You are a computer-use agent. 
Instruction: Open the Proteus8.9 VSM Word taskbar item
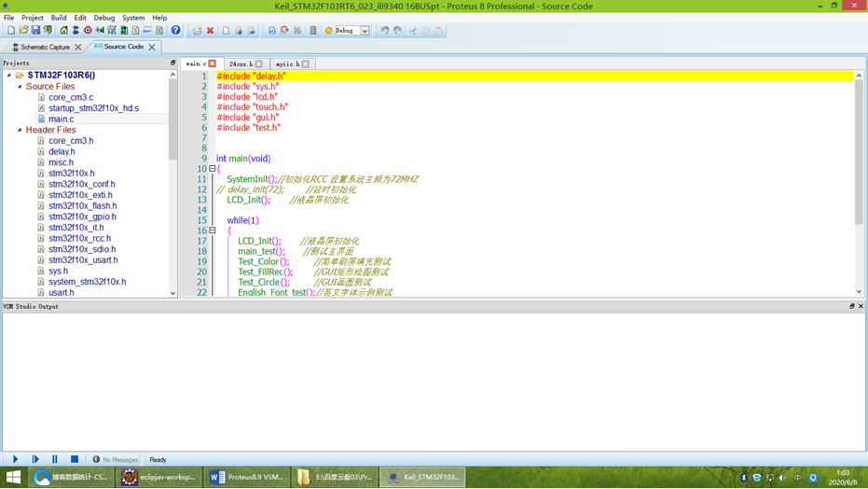(247, 477)
